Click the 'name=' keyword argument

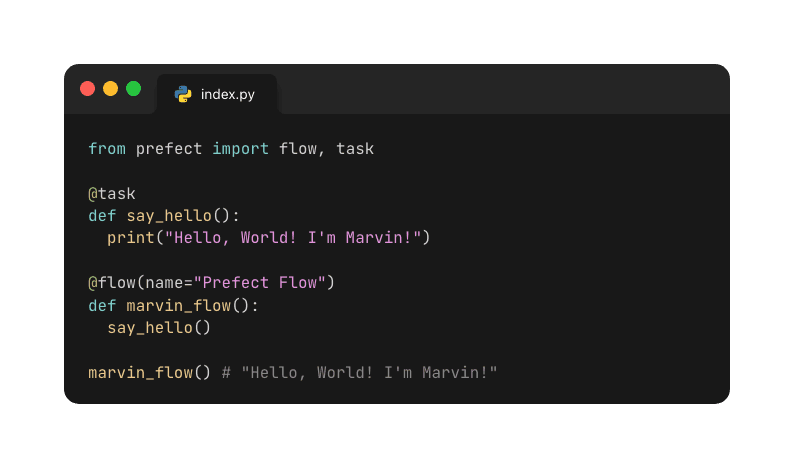click(x=169, y=283)
